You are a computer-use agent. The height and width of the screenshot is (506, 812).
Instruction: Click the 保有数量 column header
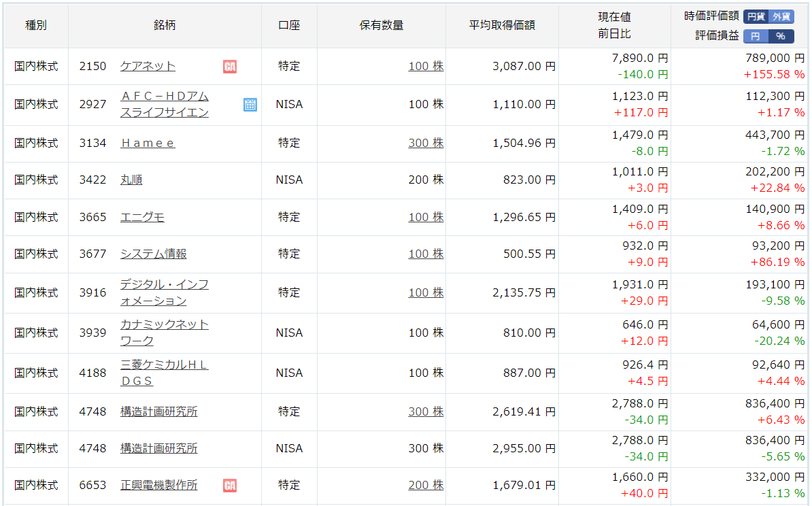[x=381, y=25]
